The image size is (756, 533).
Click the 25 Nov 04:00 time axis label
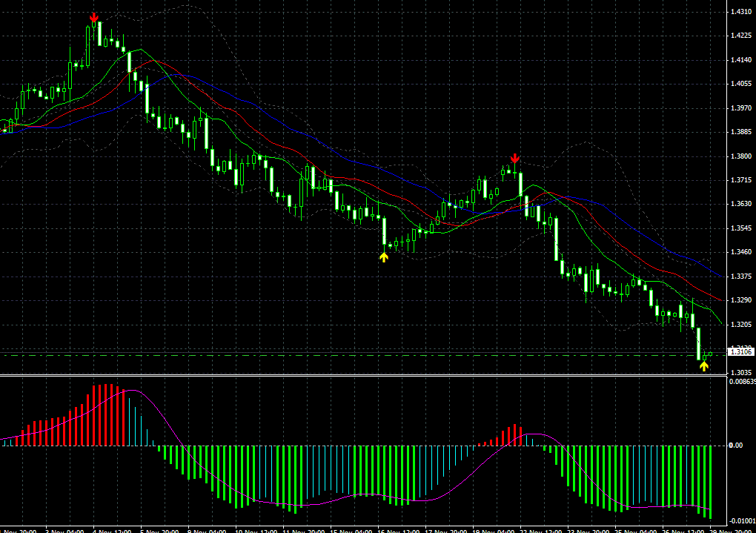(x=635, y=531)
